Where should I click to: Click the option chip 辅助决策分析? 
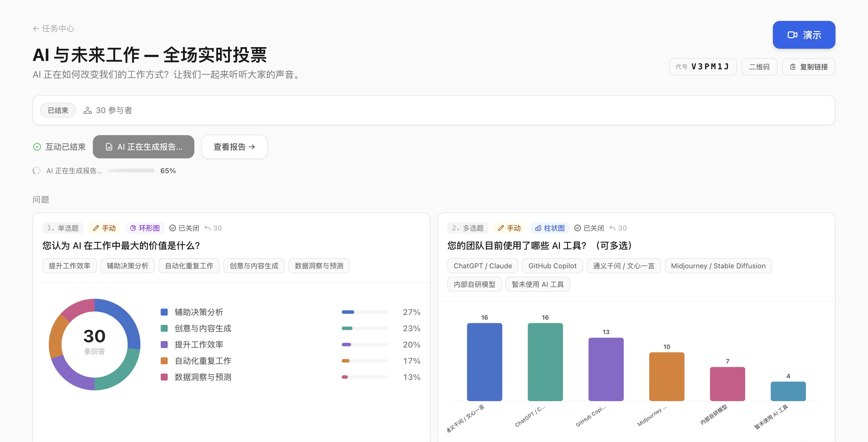127,266
